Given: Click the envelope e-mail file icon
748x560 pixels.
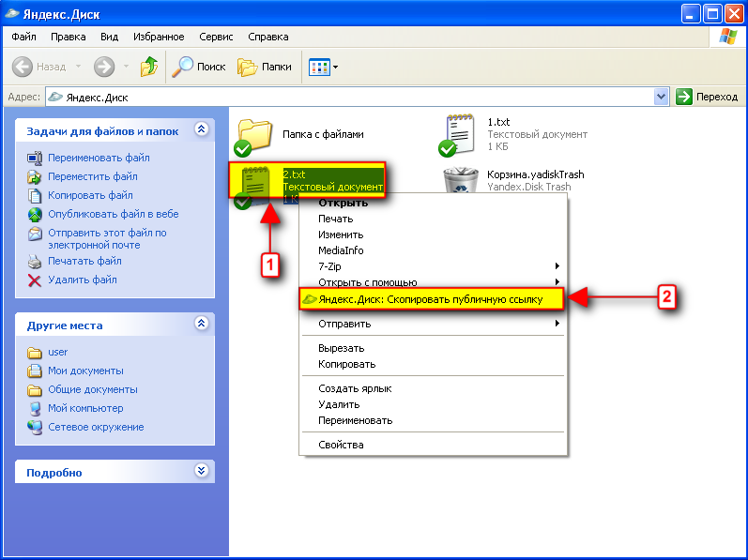Looking at the screenshot, I should point(35,234).
